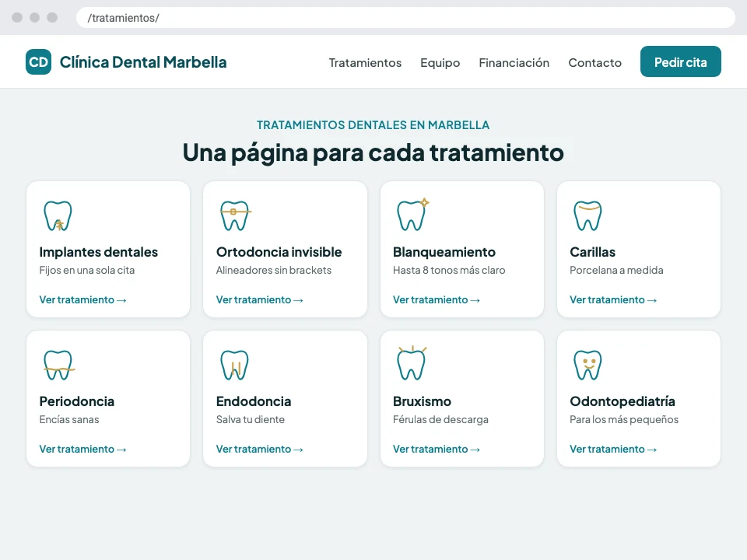Click the Bruxismo tooth icon
This screenshot has height=560, width=747.
tap(412, 363)
